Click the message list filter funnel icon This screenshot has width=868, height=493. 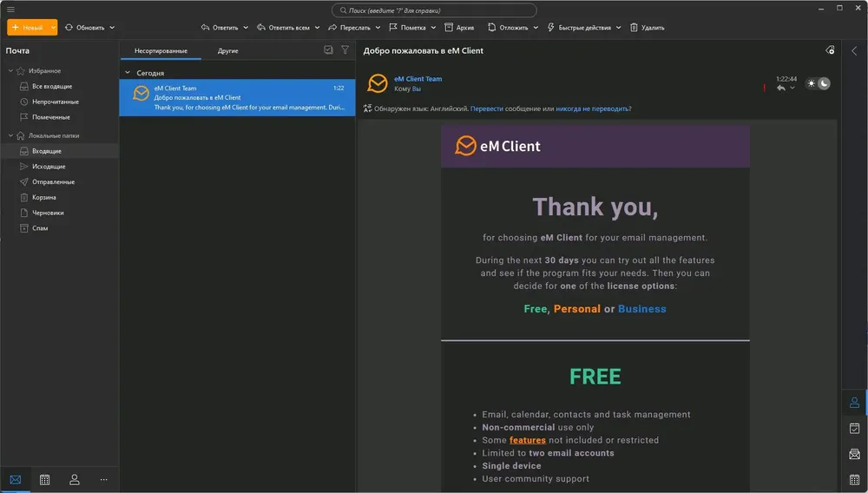tap(345, 49)
